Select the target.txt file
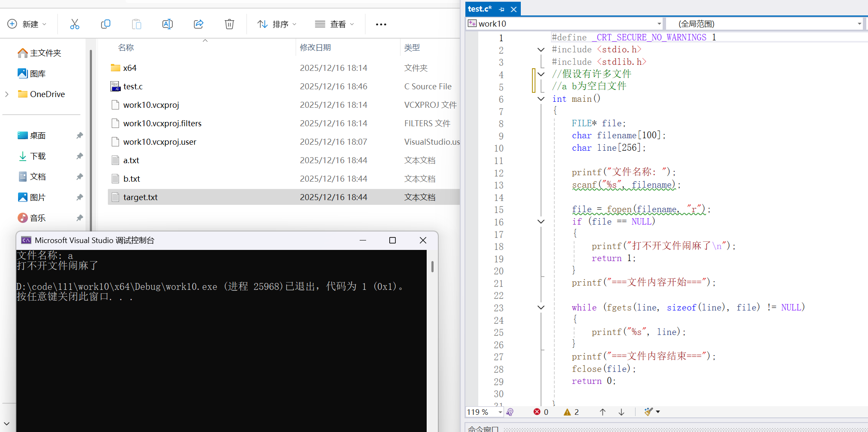The image size is (868, 432). tap(284, 197)
